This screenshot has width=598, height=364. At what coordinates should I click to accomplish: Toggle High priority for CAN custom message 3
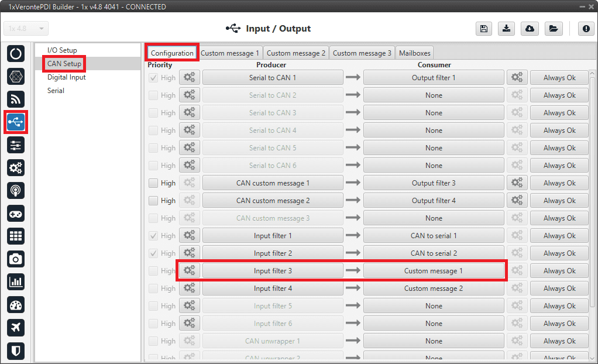[x=153, y=218]
